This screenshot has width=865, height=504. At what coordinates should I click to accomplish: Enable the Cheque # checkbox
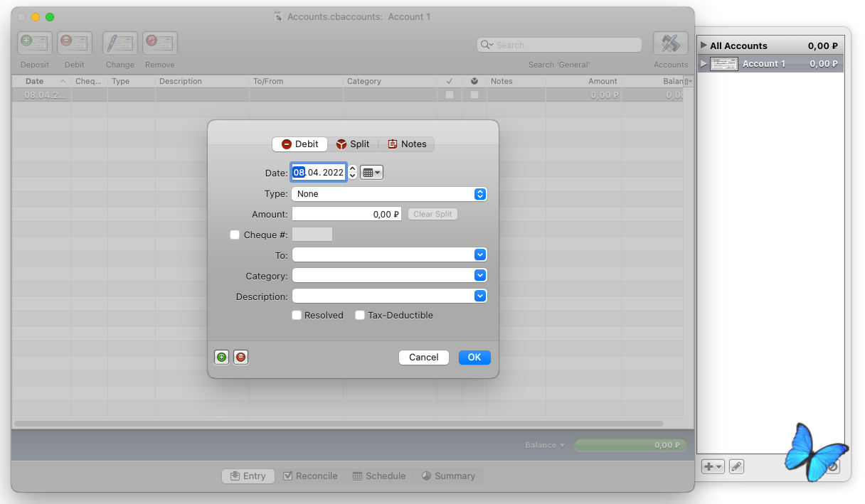tap(235, 235)
